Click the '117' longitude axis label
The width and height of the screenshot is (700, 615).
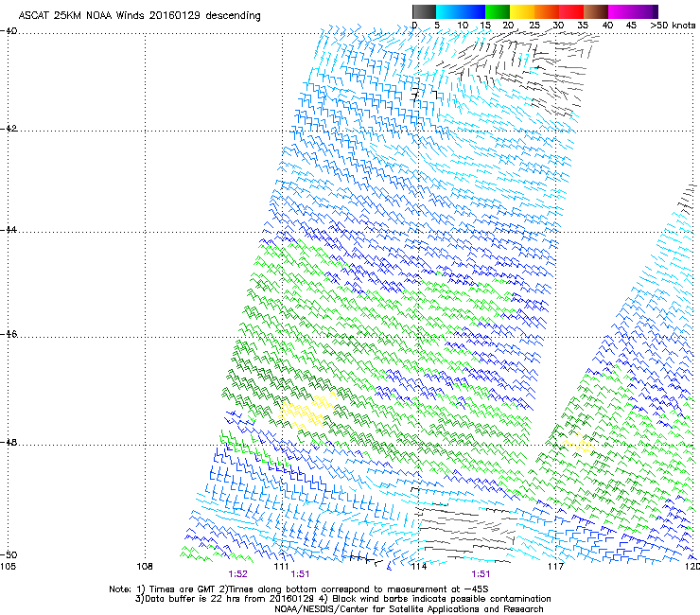coord(555,567)
